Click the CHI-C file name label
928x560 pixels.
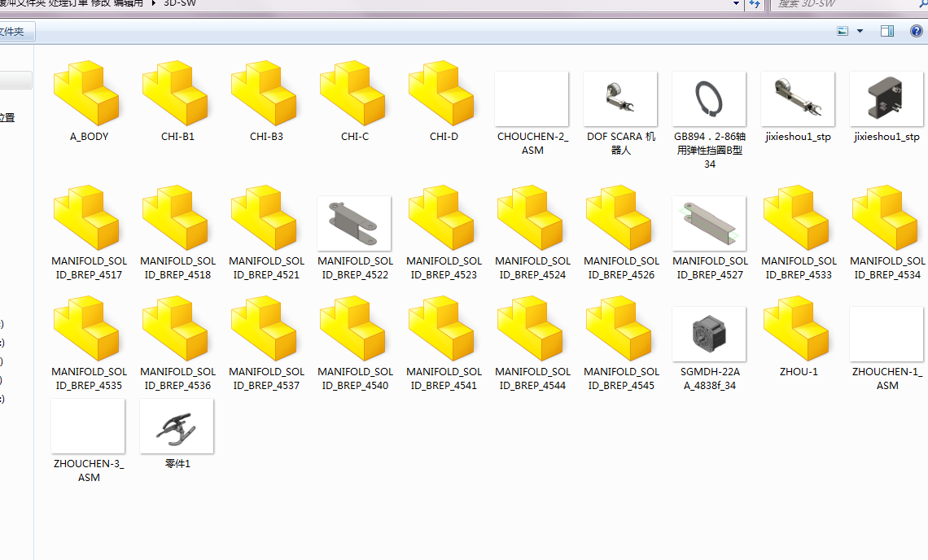point(354,136)
